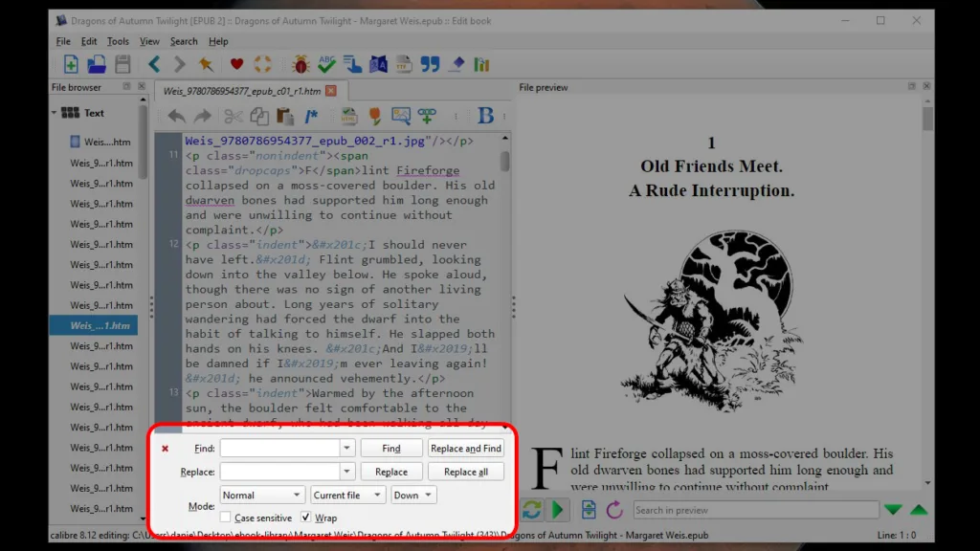Select the Insert hyperlink tool
Viewport: 980px width, 551px height.
427,116
